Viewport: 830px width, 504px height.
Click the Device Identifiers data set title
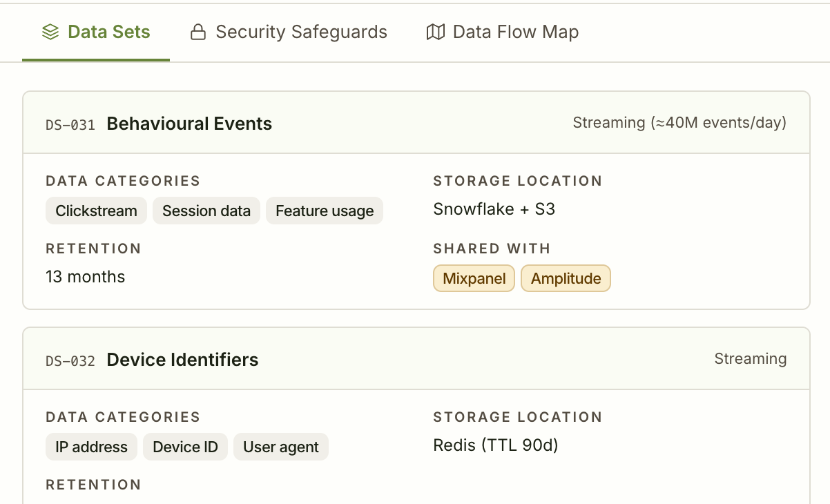pyautogui.click(x=182, y=360)
